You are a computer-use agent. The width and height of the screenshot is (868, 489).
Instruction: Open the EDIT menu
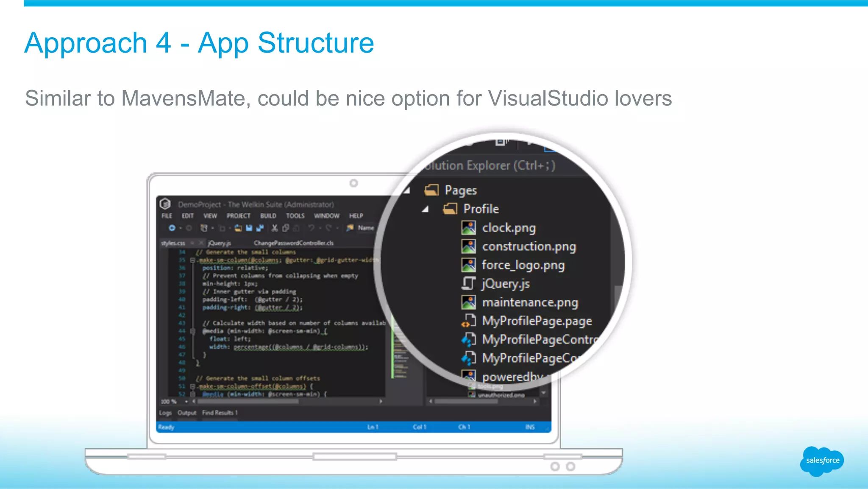pyautogui.click(x=188, y=216)
